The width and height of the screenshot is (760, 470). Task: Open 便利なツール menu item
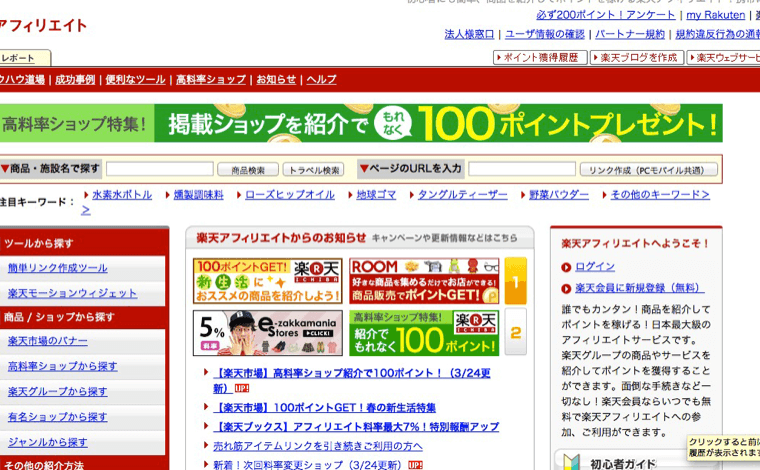(135, 79)
